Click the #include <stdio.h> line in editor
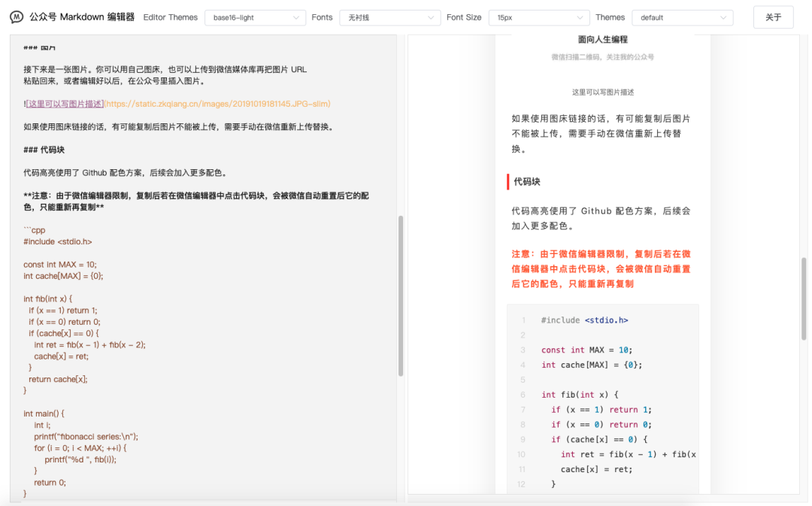This screenshot has width=812, height=506. point(57,241)
